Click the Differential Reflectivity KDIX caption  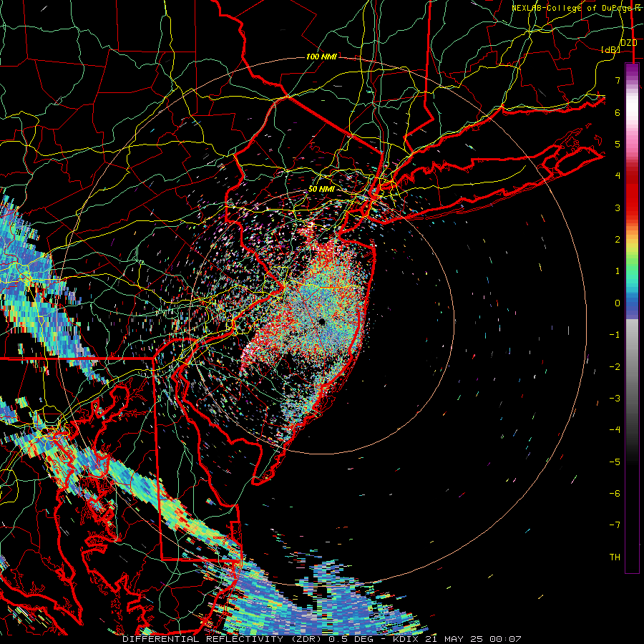[x=322, y=639]
